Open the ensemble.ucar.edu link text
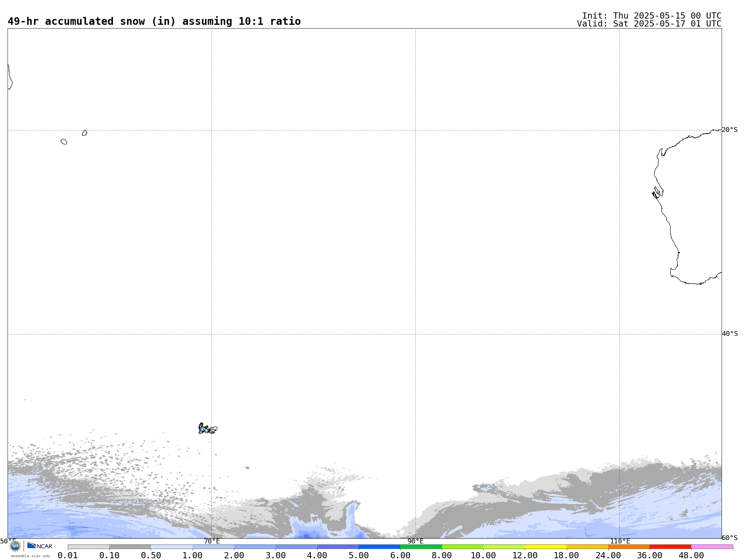Viewport: 744px width, 560px height. pyautogui.click(x=31, y=556)
